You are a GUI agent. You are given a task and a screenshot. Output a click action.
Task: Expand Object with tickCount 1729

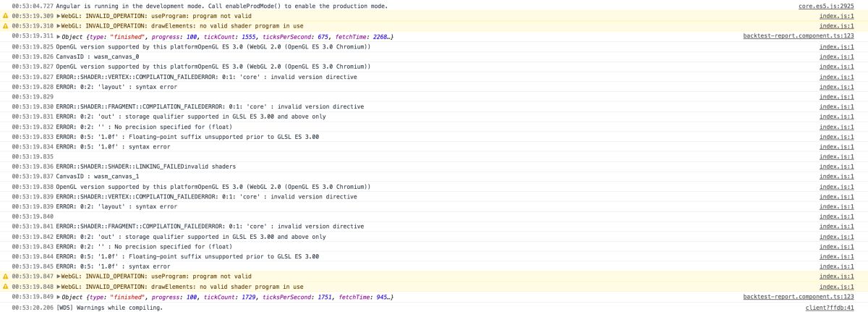[59, 297]
